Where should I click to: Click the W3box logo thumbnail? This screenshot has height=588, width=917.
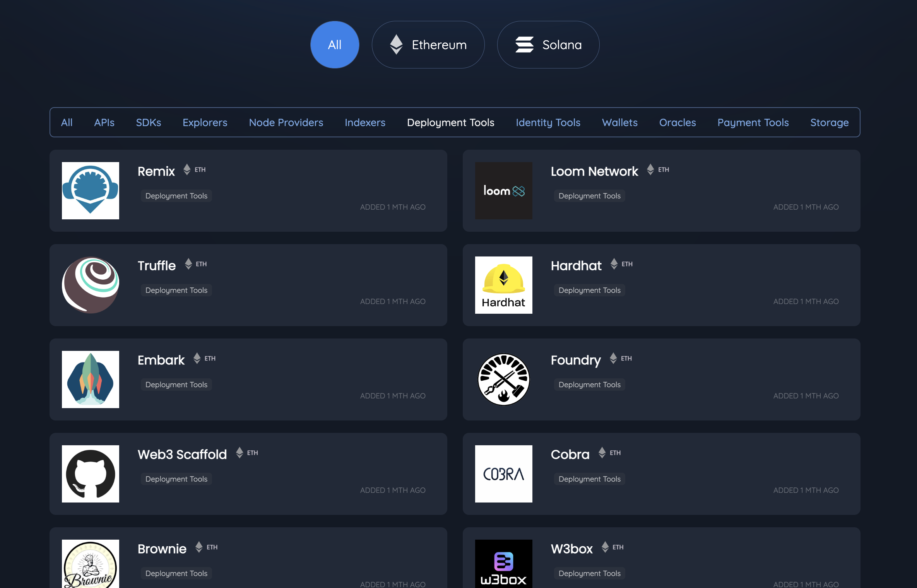504,564
